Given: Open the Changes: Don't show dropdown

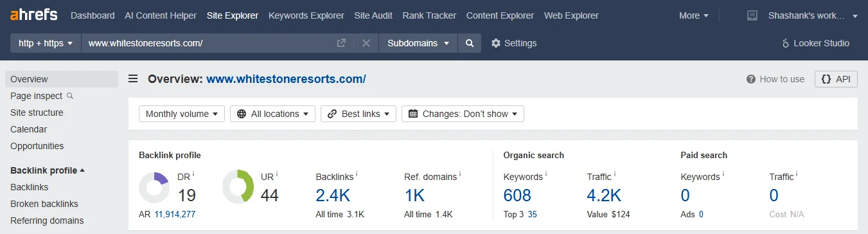Looking at the screenshot, I should click(463, 114).
